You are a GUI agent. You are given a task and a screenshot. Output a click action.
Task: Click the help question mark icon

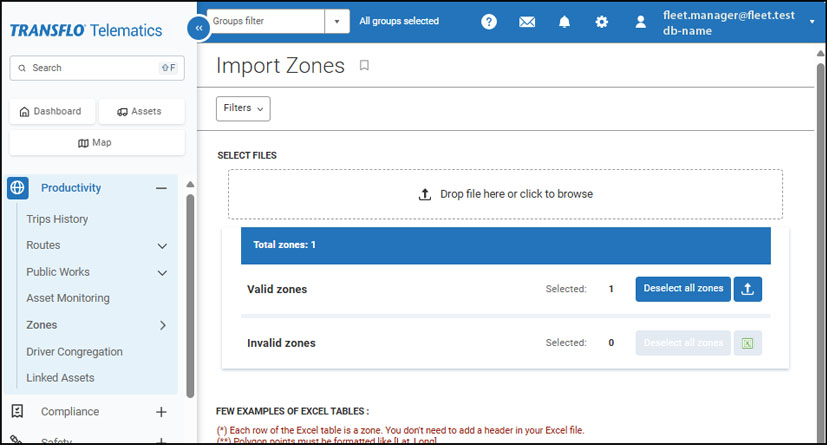tap(489, 21)
